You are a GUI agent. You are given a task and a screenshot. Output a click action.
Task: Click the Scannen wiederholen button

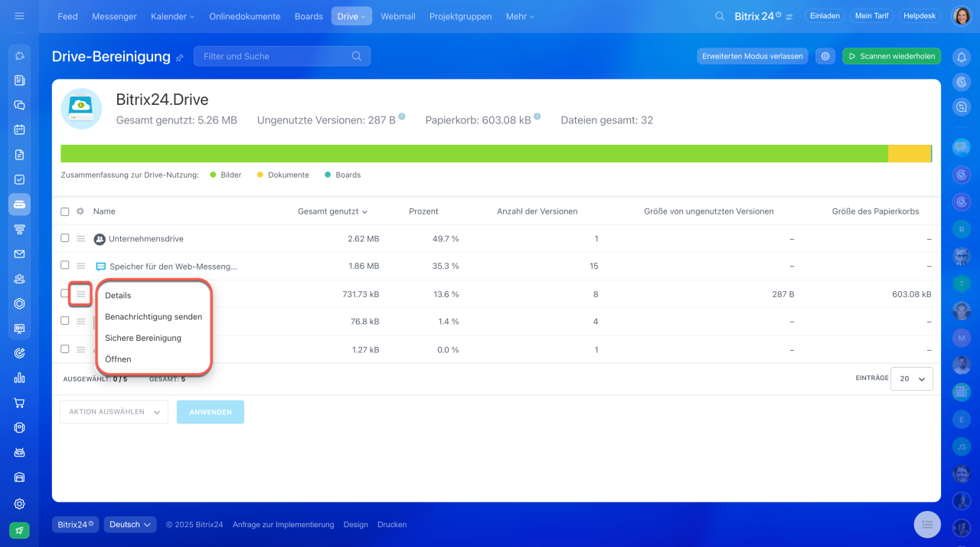coord(892,56)
